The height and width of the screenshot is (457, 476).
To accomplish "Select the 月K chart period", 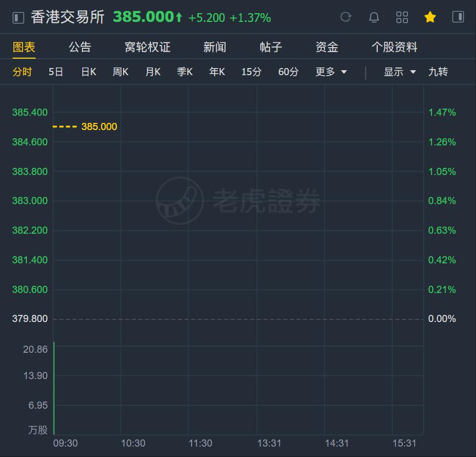I will pyautogui.click(x=153, y=72).
